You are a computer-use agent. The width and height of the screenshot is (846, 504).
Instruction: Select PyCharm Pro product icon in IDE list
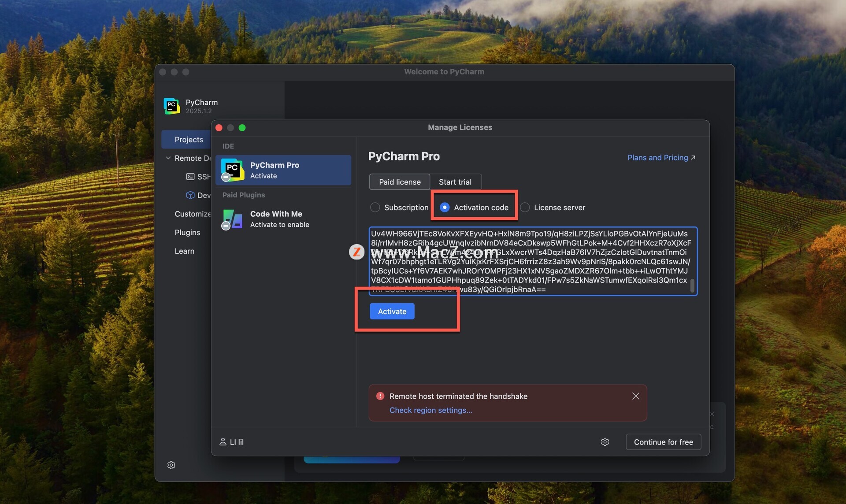coord(232,170)
